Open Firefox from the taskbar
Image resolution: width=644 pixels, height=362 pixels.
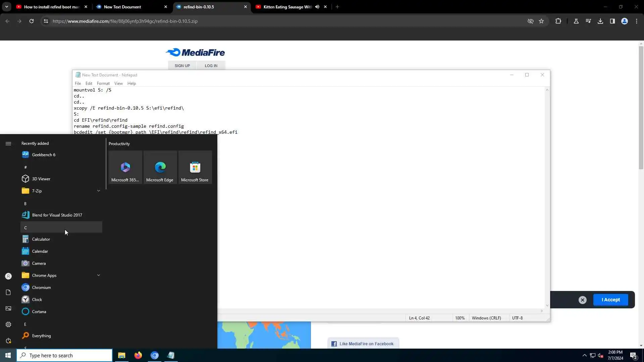[x=138, y=355]
